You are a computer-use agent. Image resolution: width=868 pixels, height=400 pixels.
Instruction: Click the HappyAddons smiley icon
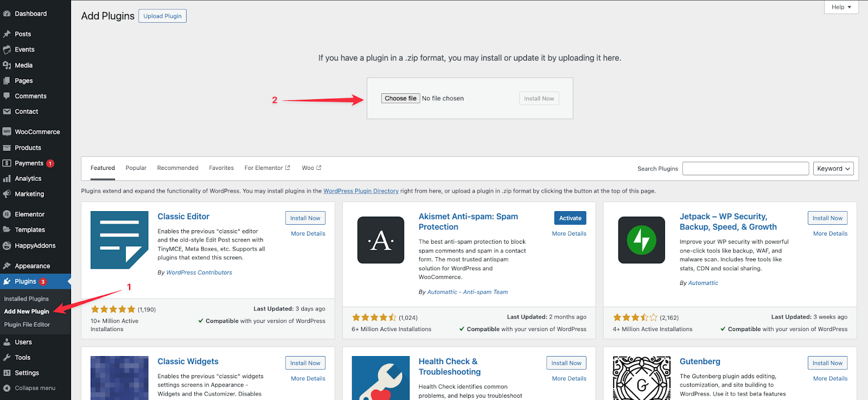[7, 246]
